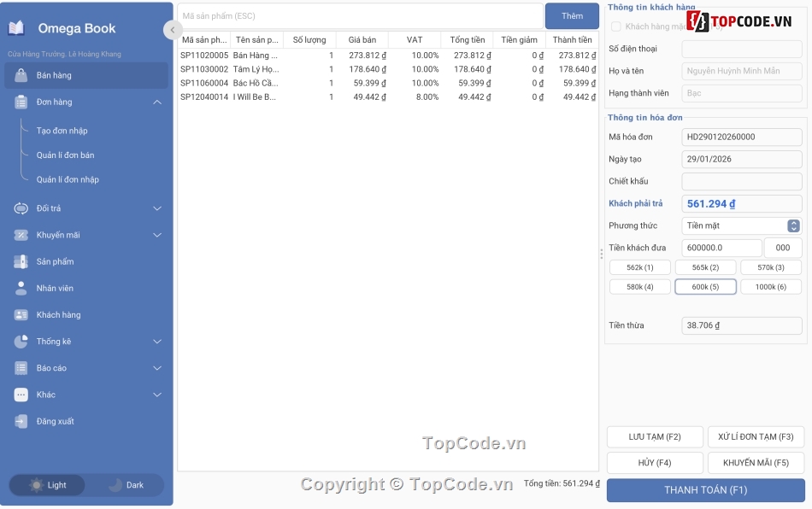Click the 000 append-zeros button
Image resolution: width=812 pixels, height=509 pixels.
point(782,248)
